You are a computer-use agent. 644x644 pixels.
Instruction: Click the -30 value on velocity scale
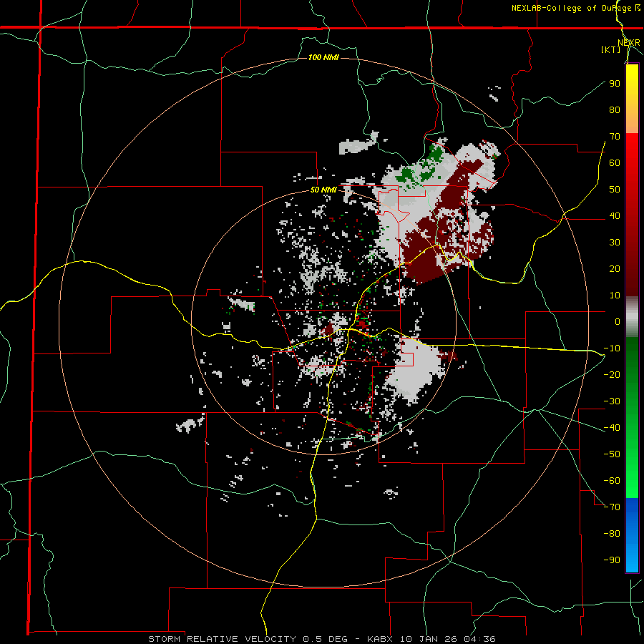pyautogui.click(x=612, y=401)
